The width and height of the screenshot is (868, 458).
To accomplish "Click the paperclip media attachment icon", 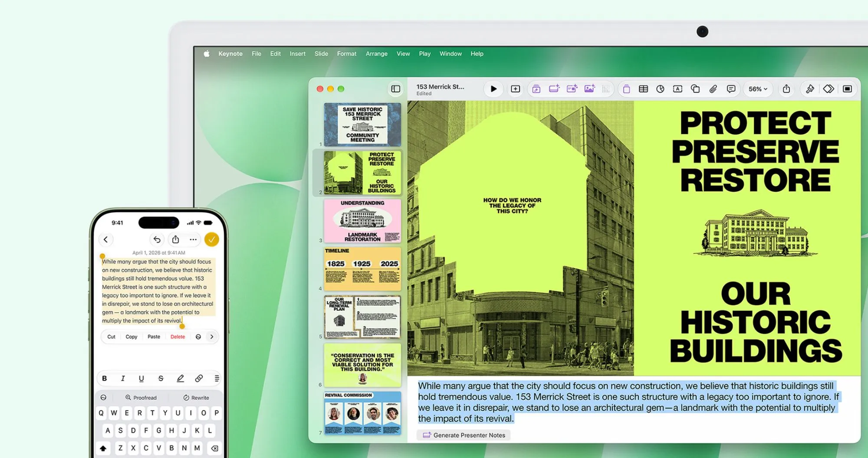I will [x=713, y=89].
